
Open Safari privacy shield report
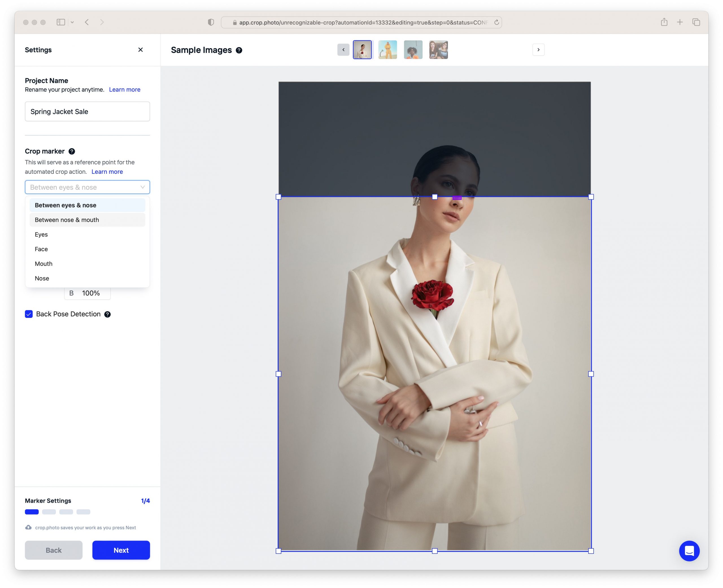(211, 22)
